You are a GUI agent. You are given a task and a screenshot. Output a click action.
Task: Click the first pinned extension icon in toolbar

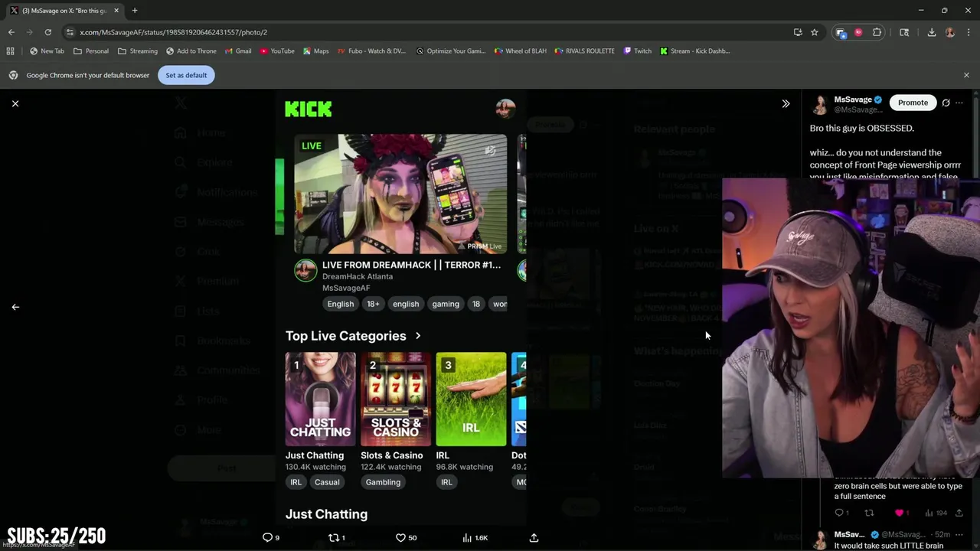coord(841,32)
